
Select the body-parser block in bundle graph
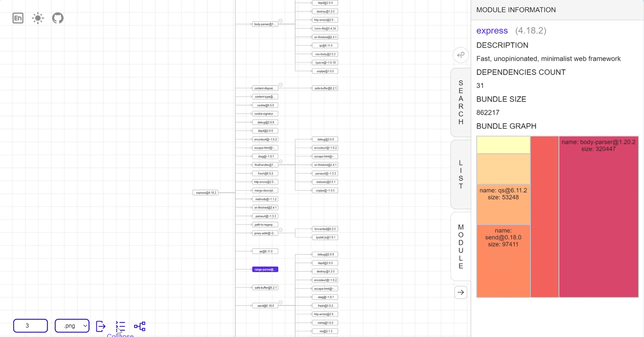[598, 216]
